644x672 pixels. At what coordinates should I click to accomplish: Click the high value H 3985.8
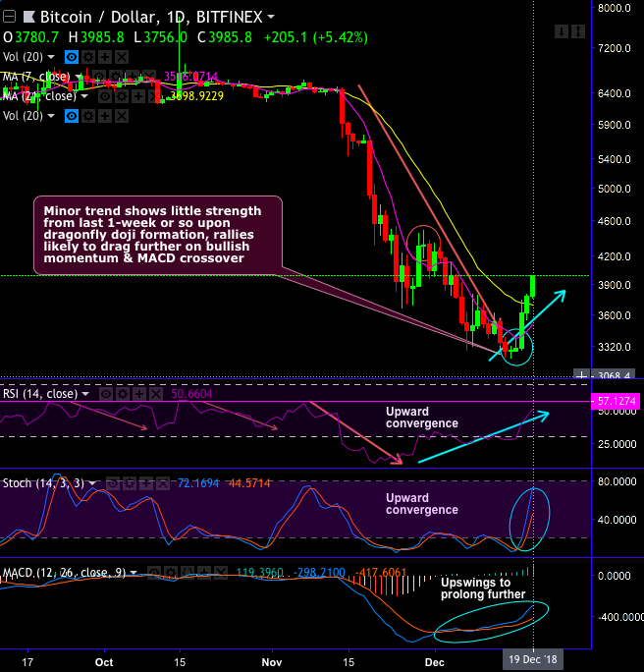point(96,37)
